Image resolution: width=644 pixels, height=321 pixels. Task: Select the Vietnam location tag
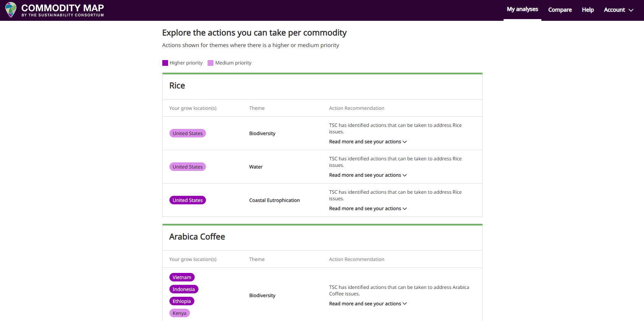click(182, 277)
